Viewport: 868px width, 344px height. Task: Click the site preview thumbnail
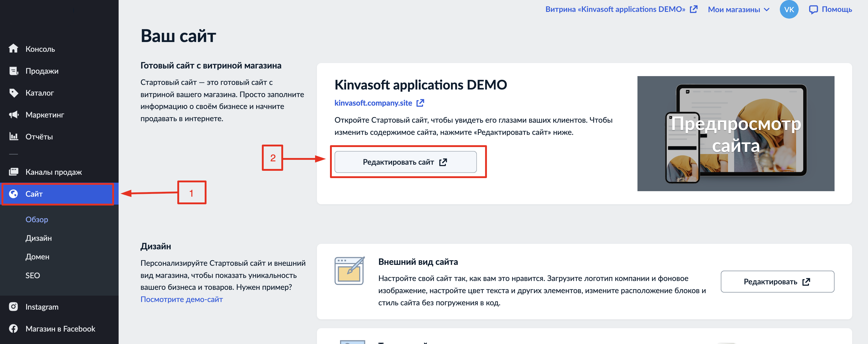coord(736,134)
